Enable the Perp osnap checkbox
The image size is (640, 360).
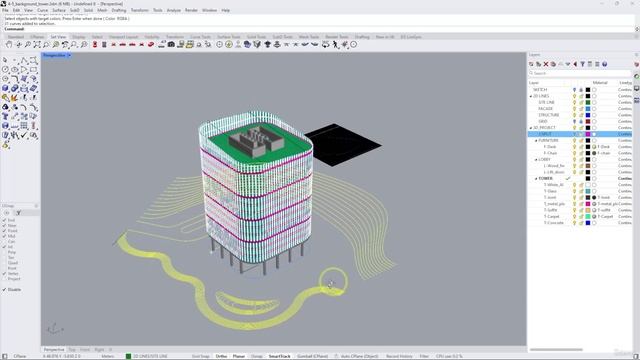point(4,252)
